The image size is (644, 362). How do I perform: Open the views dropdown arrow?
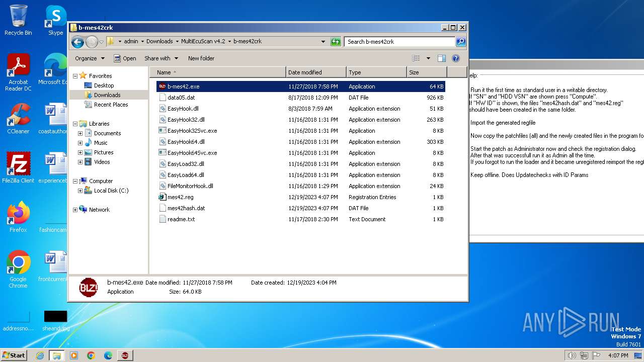click(428, 58)
